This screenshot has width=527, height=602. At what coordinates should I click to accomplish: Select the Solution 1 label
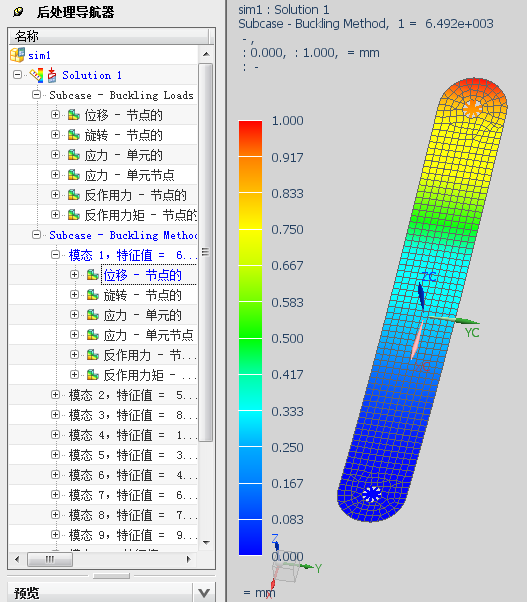(x=92, y=75)
